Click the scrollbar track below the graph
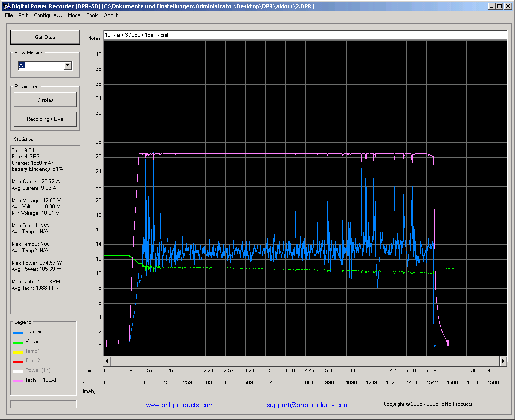The width and height of the screenshot is (515, 420). tap(306, 361)
